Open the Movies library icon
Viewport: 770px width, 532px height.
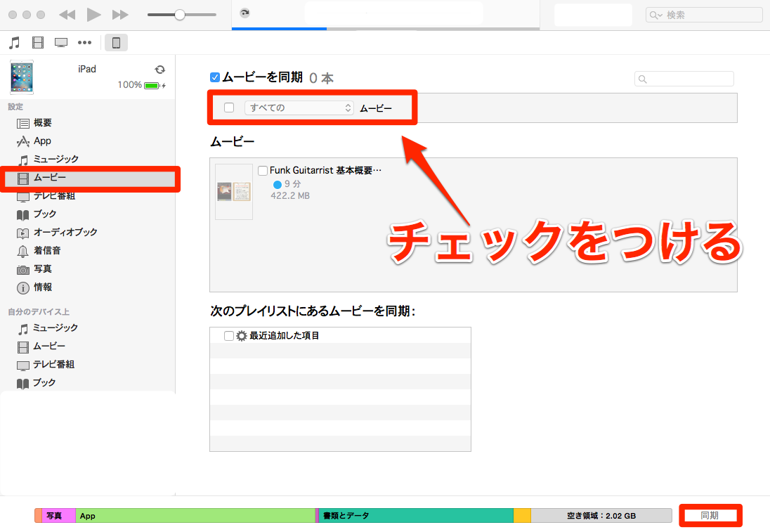click(38, 43)
